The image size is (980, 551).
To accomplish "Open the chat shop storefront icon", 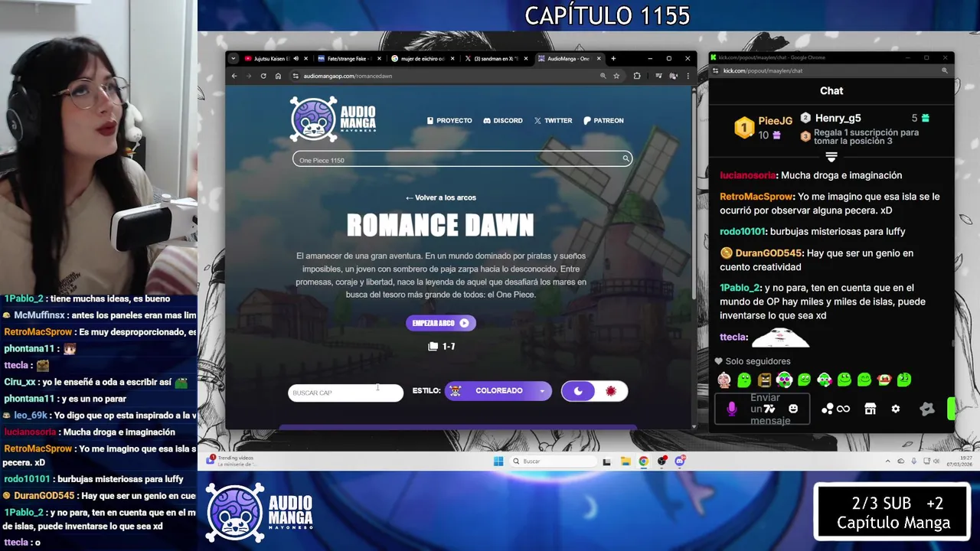I will [870, 409].
